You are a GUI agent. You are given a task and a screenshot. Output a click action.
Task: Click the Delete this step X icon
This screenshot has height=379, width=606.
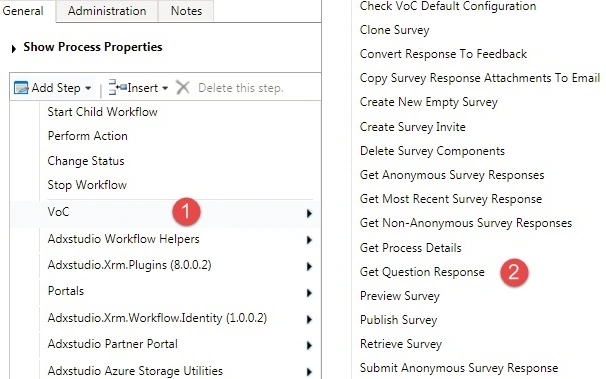click(183, 87)
